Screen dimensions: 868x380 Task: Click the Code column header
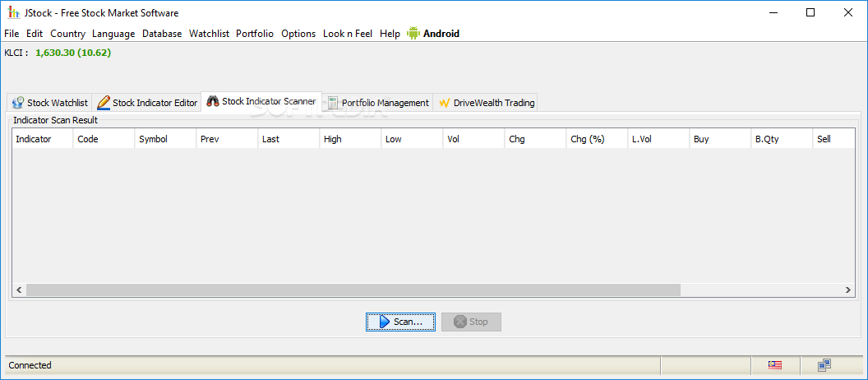(104, 139)
